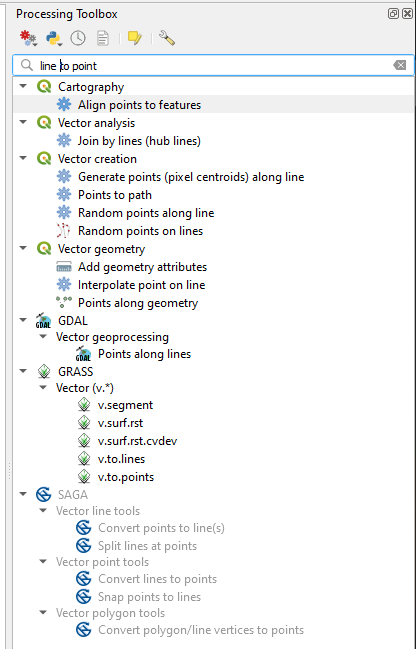Toggle edit features in-place icon

click(x=135, y=38)
